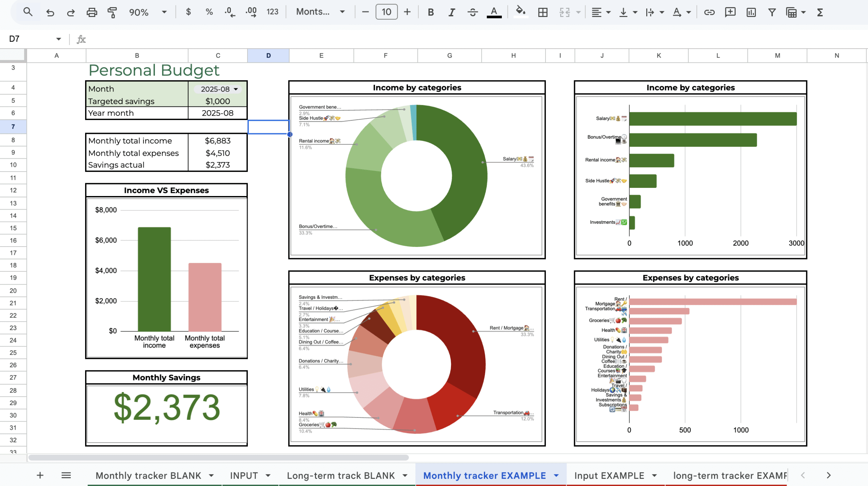Click the font size input field
The width and height of the screenshot is (868, 486).
pos(386,12)
